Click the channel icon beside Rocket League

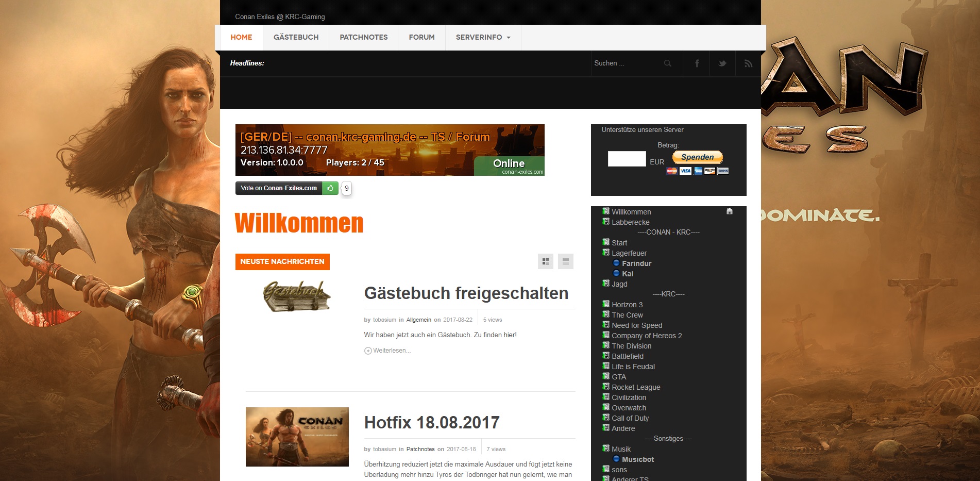(606, 387)
